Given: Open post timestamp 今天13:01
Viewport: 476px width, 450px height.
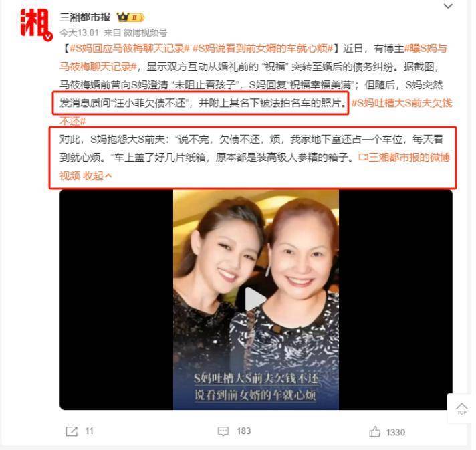Looking at the screenshot, I should (79, 33).
